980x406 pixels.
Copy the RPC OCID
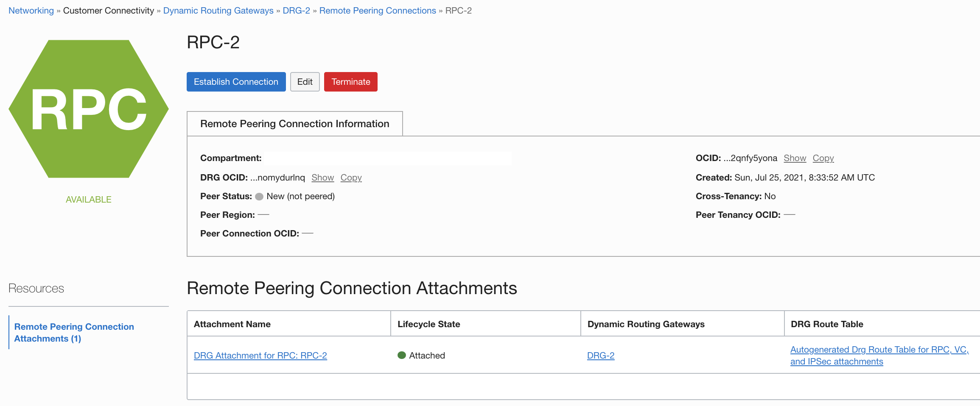pyautogui.click(x=823, y=158)
